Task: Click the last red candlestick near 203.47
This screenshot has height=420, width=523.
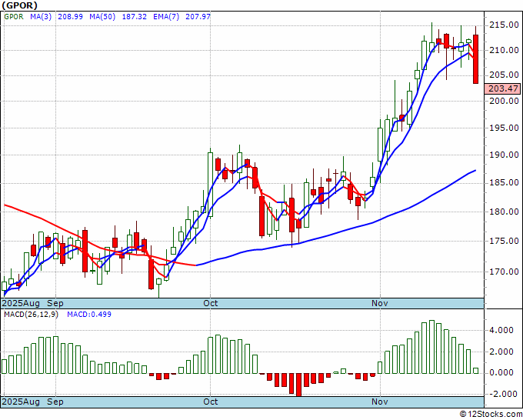Action: point(475,59)
